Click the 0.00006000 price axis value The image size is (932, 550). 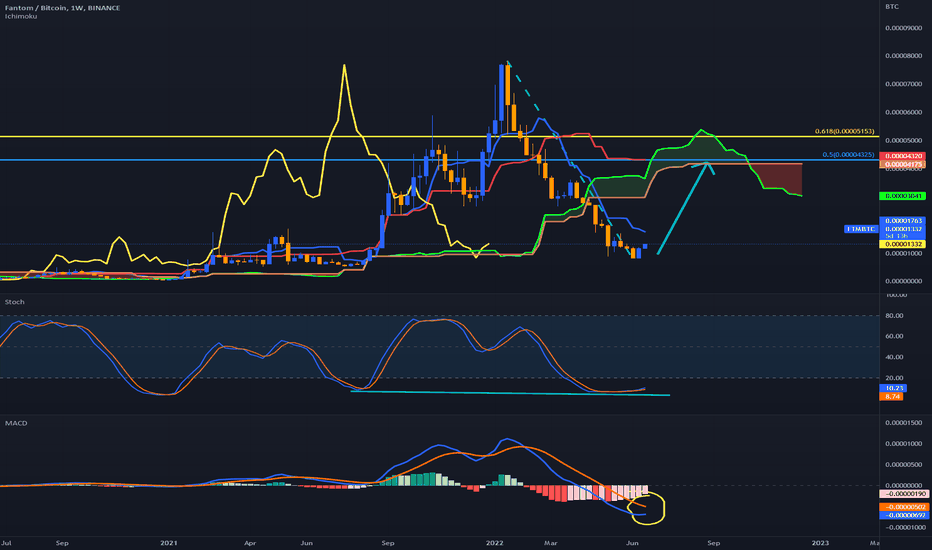[903, 112]
